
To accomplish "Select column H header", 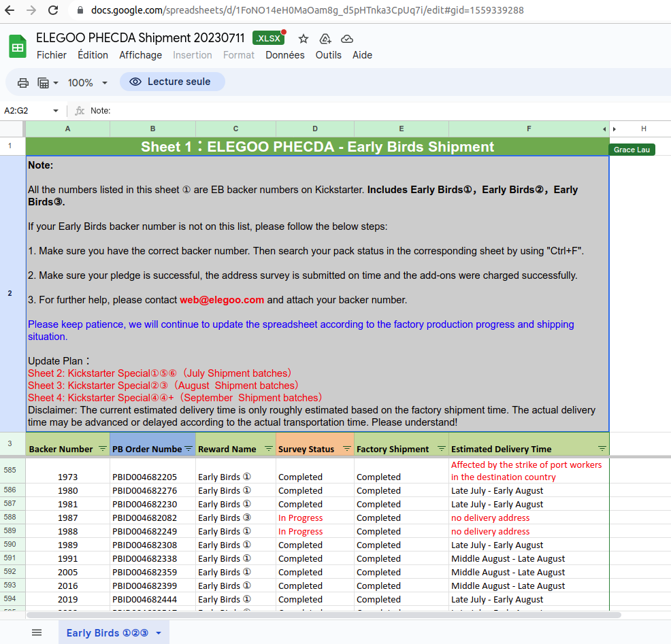I will click(644, 129).
